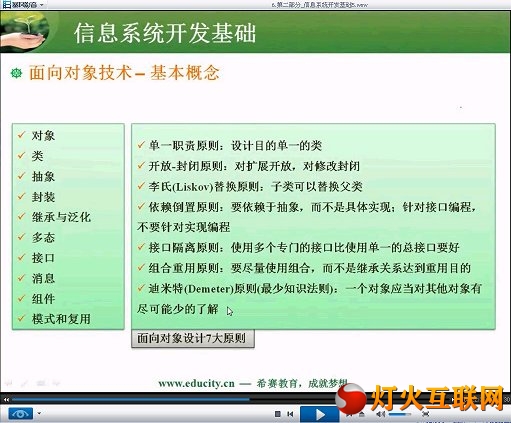Select the 模式和复用 item in the left list
511x423 pixels.
coord(61,319)
